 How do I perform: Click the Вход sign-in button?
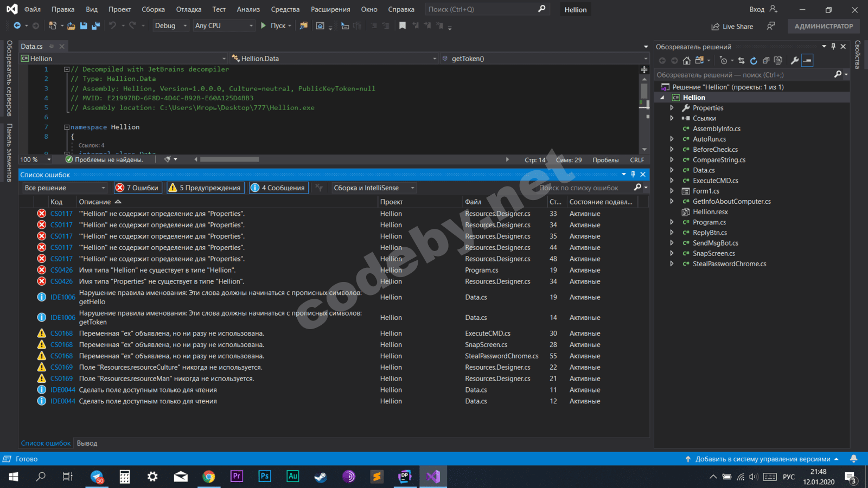click(763, 9)
